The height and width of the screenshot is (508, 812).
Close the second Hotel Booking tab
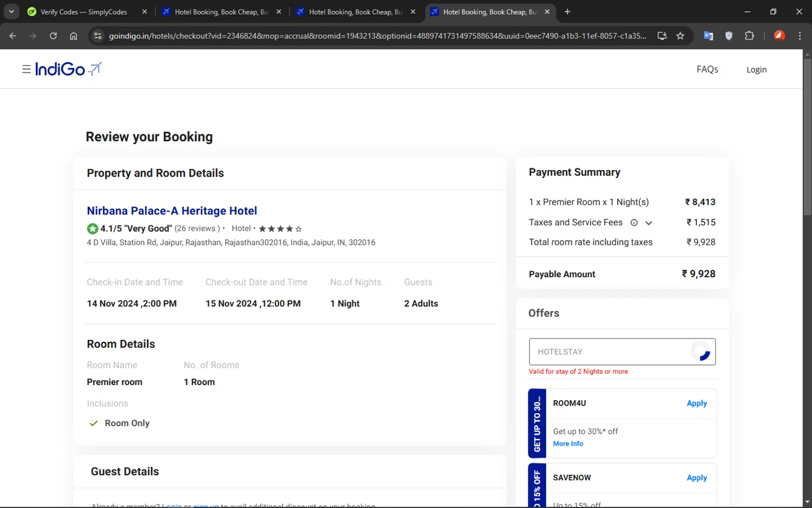pyautogui.click(x=279, y=11)
